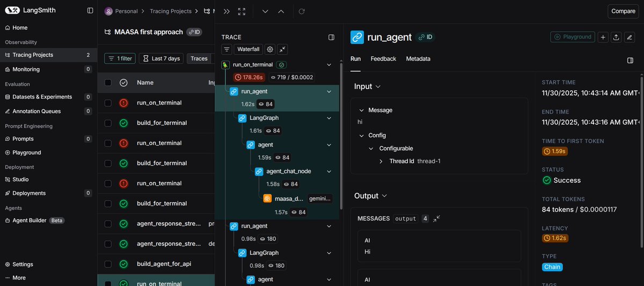This screenshot has height=286, width=644.
Task: Click the share export icon
Action: [x=616, y=37]
